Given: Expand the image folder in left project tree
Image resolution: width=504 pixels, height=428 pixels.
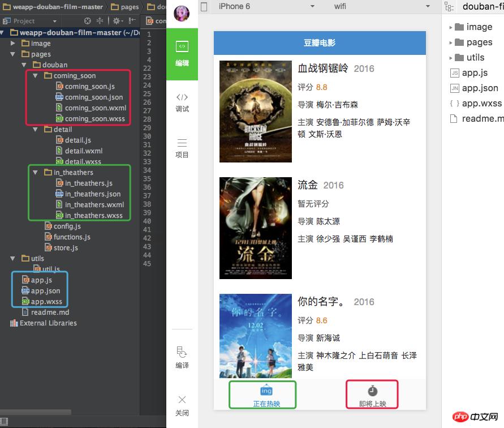Looking at the screenshot, I should [14, 44].
